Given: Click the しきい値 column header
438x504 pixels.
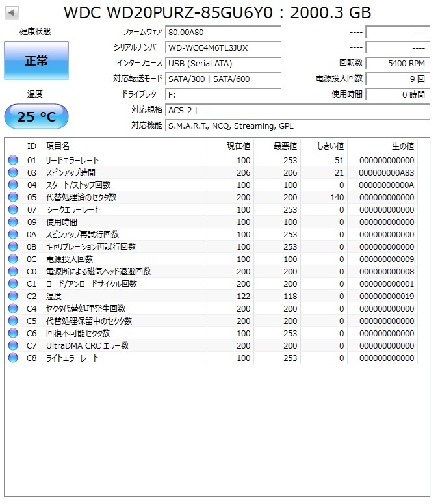Looking at the screenshot, I should tap(324, 146).
